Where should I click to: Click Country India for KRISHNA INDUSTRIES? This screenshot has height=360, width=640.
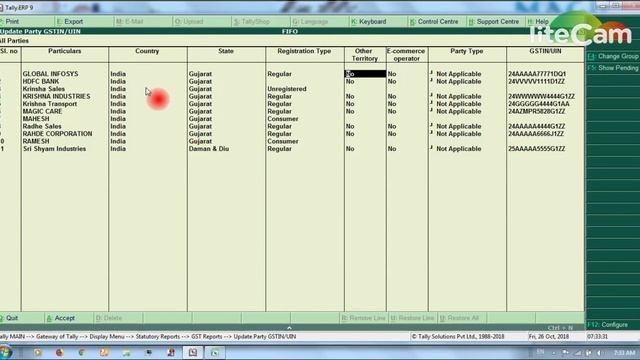point(118,96)
